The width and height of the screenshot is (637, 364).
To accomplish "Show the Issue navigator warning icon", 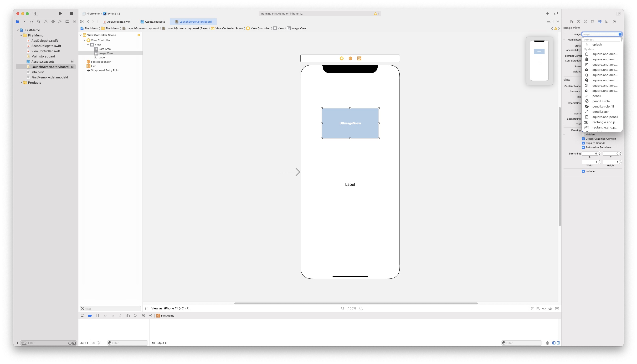I will pyautogui.click(x=46, y=22).
